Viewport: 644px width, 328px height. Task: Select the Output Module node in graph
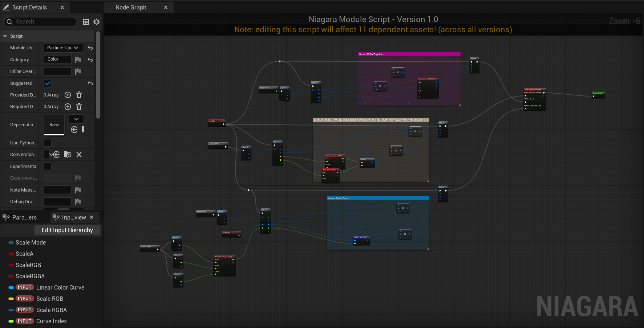598,95
